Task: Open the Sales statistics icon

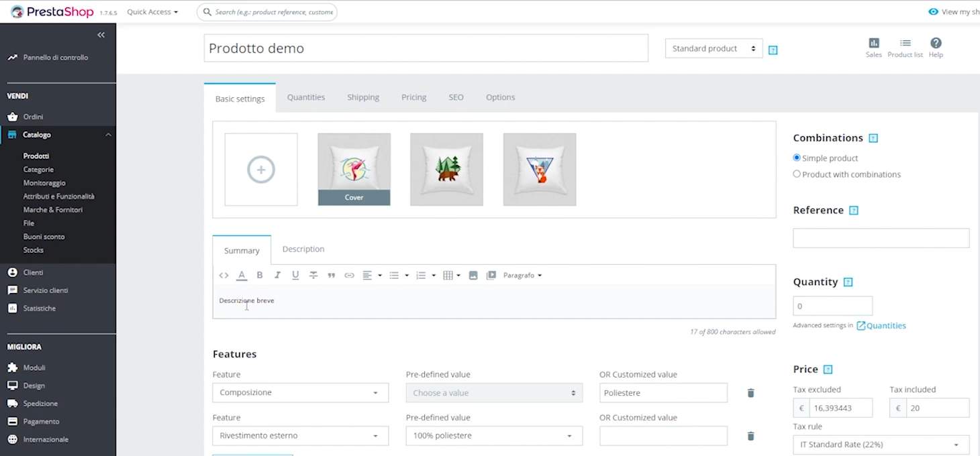Action: [873, 48]
